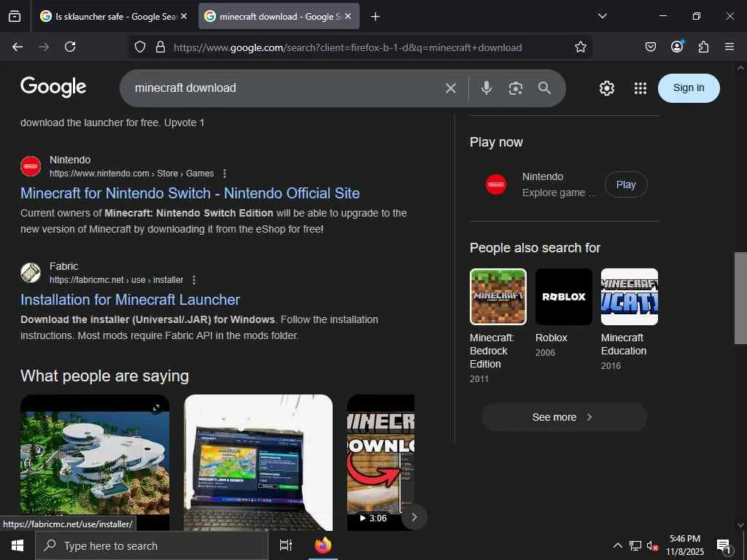The width and height of the screenshot is (747, 560).
Task: Click fabricmc.net use installer breadcrumb
Action: (116, 280)
